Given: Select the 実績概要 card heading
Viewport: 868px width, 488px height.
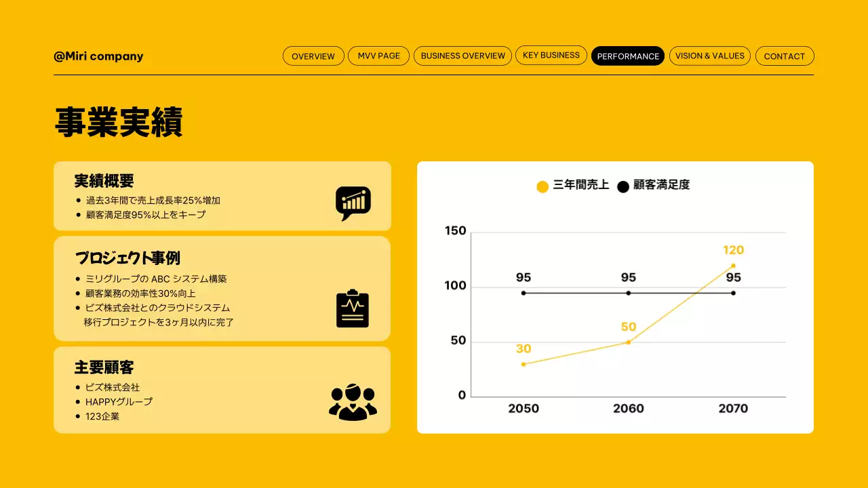Looking at the screenshot, I should tap(104, 181).
